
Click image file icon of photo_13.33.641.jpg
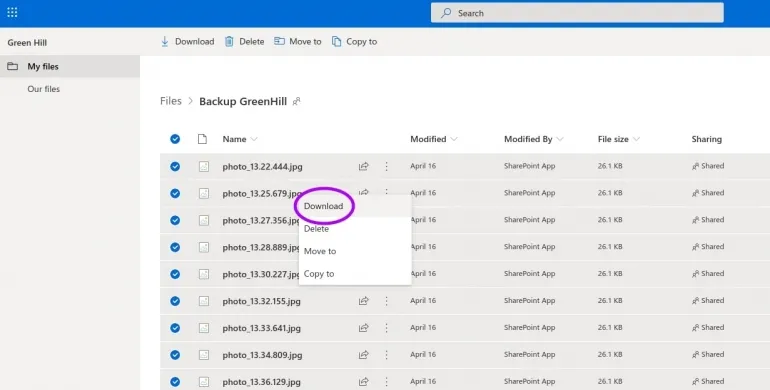(x=204, y=328)
